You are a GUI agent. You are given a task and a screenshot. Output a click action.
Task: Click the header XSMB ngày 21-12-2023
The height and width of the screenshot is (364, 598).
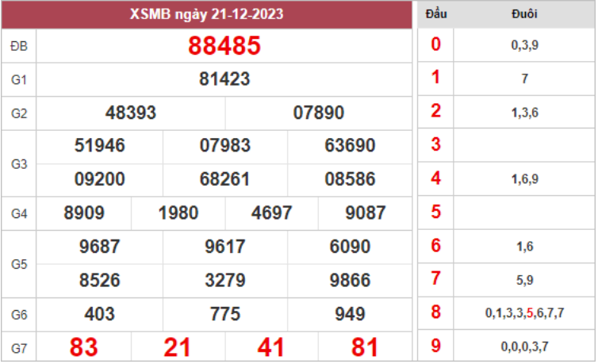[x=206, y=14]
